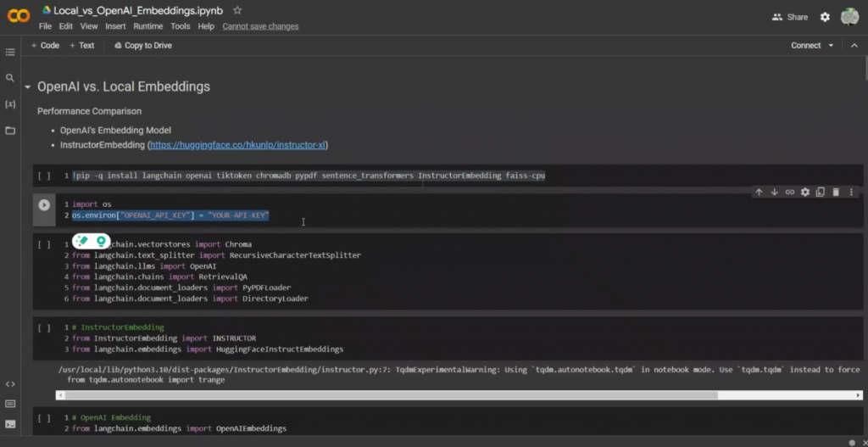Click the '# InstructorEmbedding' comment line
Image resolution: width=868 pixels, height=447 pixels.
pyautogui.click(x=118, y=327)
